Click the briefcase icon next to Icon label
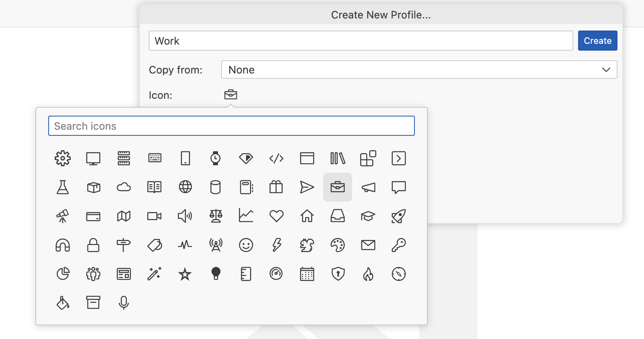The image size is (644, 339). pos(231,95)
